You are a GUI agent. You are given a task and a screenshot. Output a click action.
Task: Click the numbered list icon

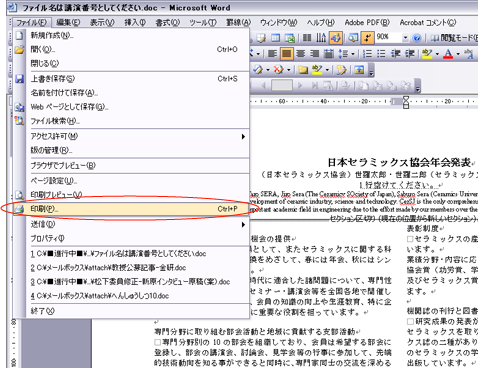pos(367,54)
